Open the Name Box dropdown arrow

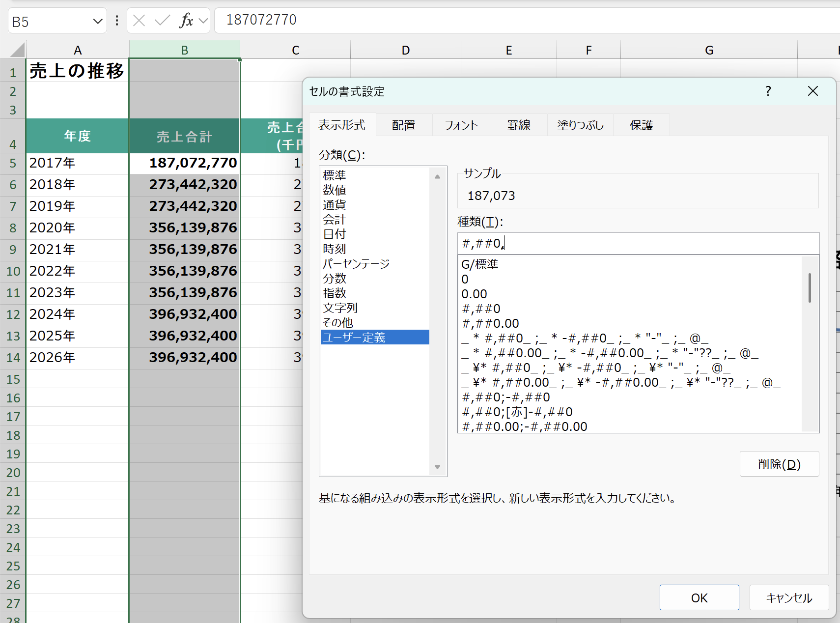(98, 21)
